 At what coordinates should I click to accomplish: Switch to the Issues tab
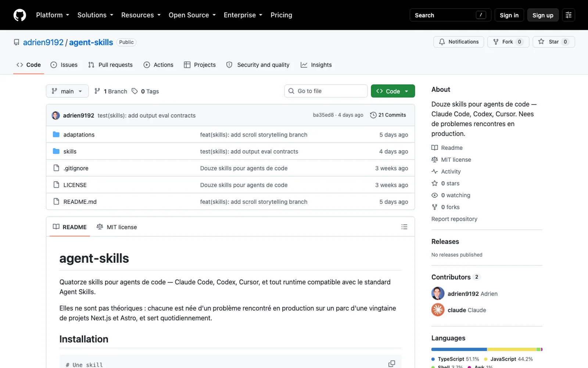coord(64,65)
